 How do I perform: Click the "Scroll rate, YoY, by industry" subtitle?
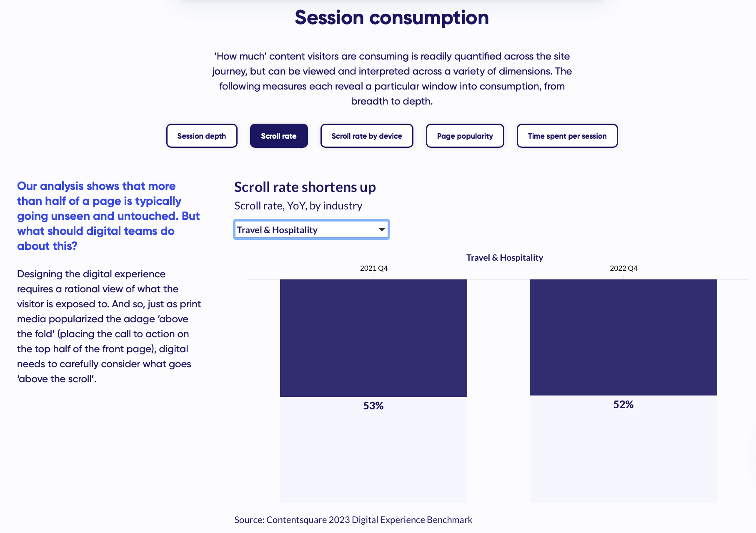[x=298, y=206]
